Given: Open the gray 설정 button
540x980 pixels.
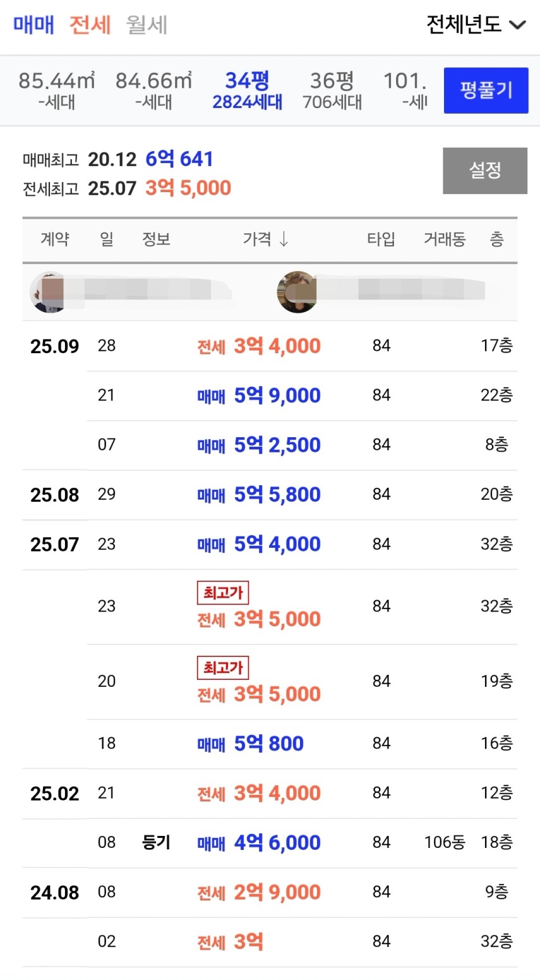Looking at the screenshot, I should tap(484, 171).
